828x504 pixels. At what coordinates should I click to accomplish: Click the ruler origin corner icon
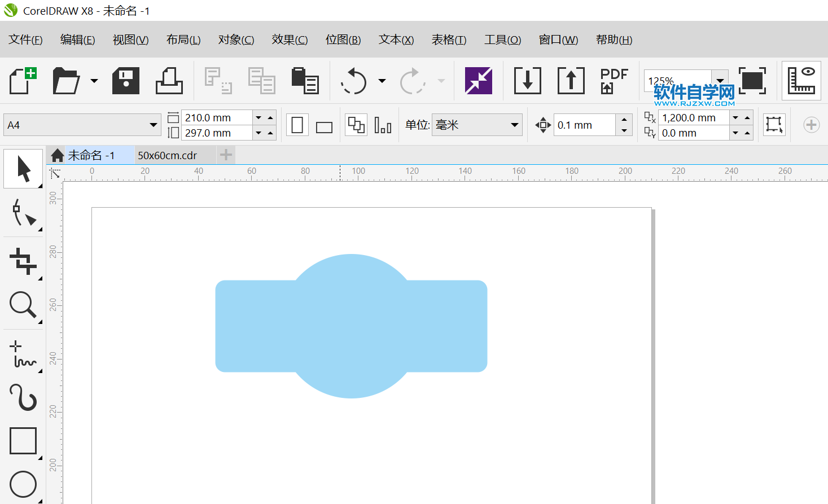click(x=55, y=173)
